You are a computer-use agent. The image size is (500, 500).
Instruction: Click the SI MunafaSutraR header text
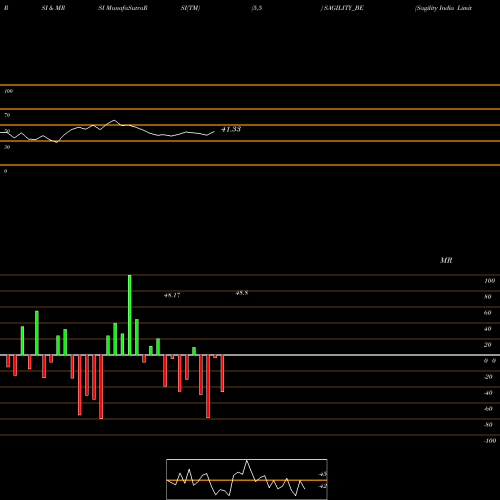click(123, 8)
